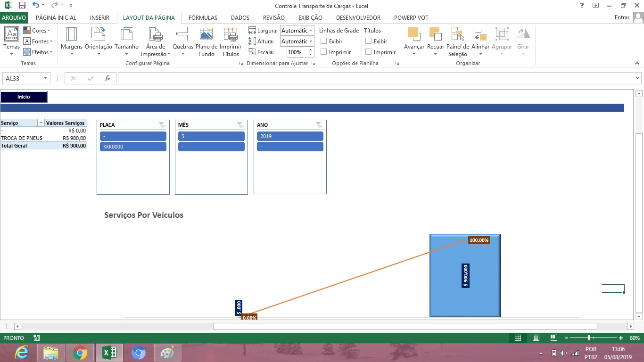Screen dimensions: 644x362
Task: Click the Undo arrow in quick access
Action: point(36,6)
